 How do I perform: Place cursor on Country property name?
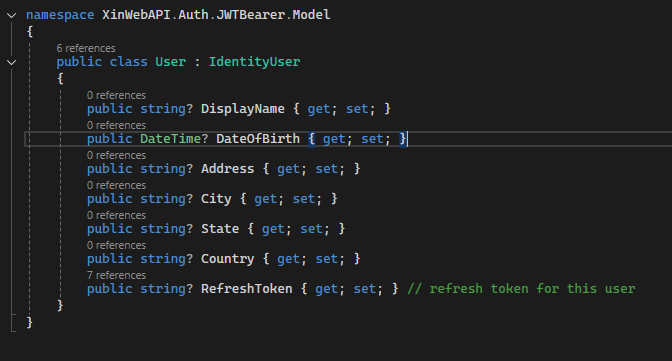click(x=228, y=259)
